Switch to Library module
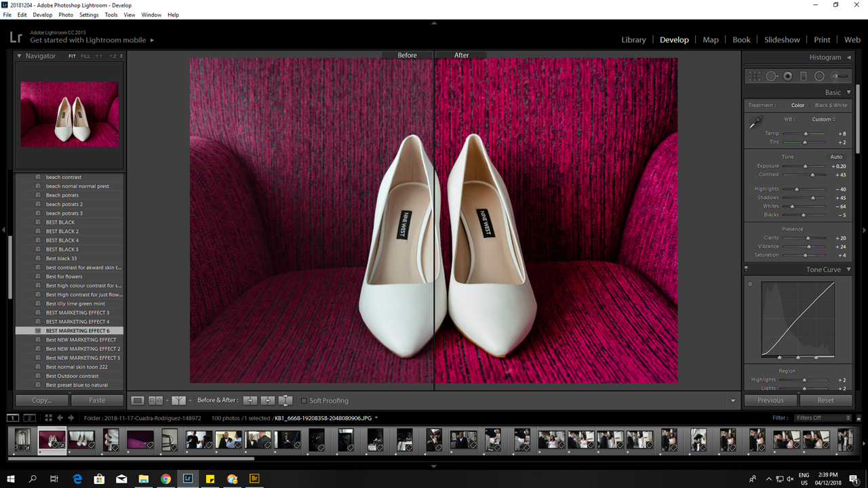 pyautogui.click(x=633, y=39)
